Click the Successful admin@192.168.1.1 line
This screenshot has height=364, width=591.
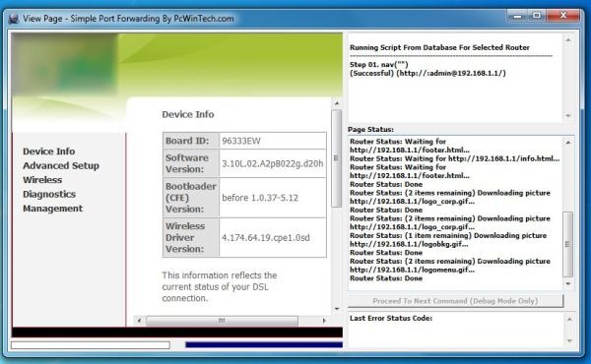point(427,73)
